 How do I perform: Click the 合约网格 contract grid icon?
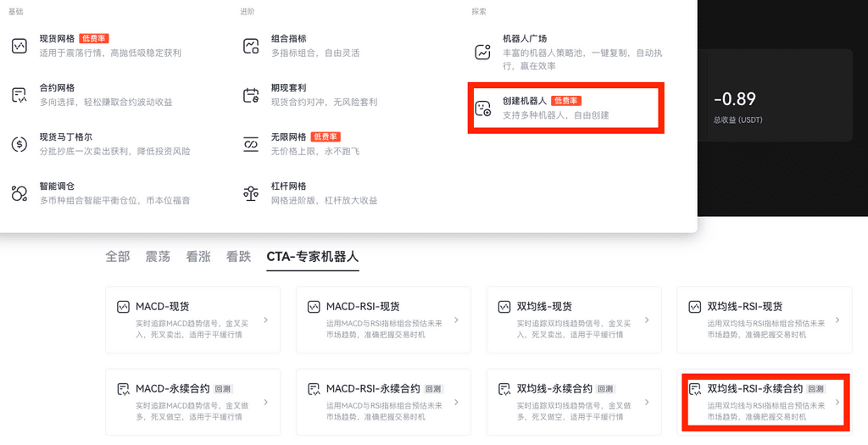pos(19,95)
